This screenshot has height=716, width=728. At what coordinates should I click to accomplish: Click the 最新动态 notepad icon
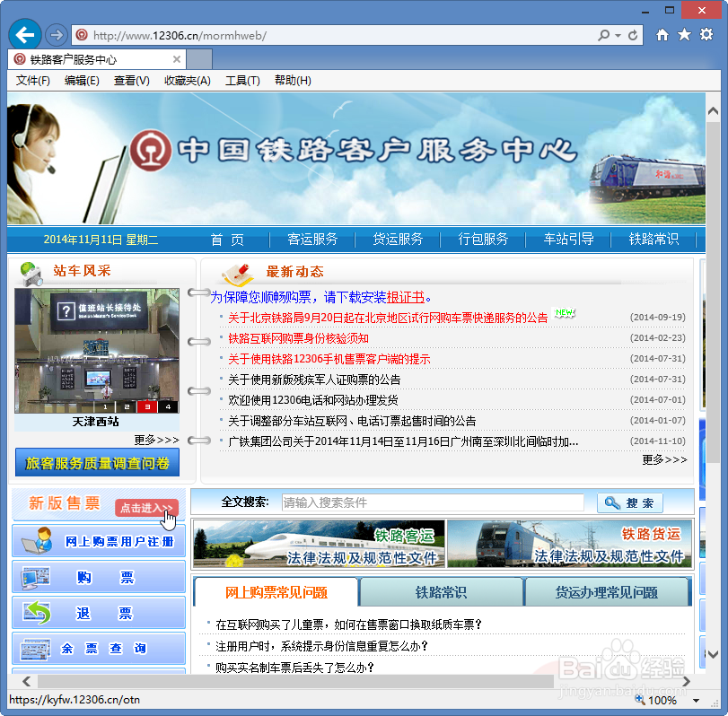coord(238,274)
